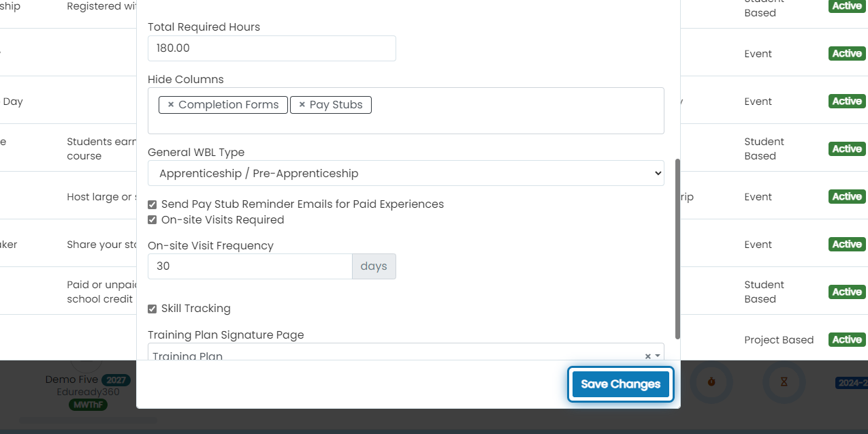Toggle Send Pay Stub Reminder Emails checkbox
868x434 pixels.
click(152, 204)
